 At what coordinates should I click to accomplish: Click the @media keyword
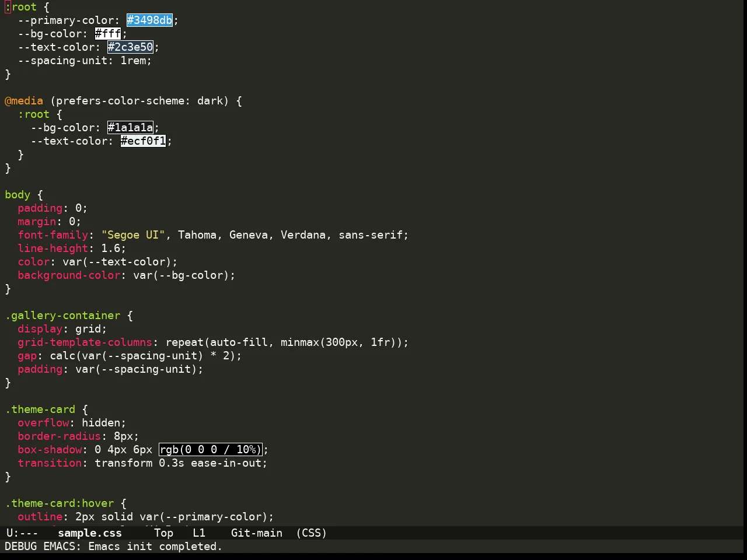point(24,101)
